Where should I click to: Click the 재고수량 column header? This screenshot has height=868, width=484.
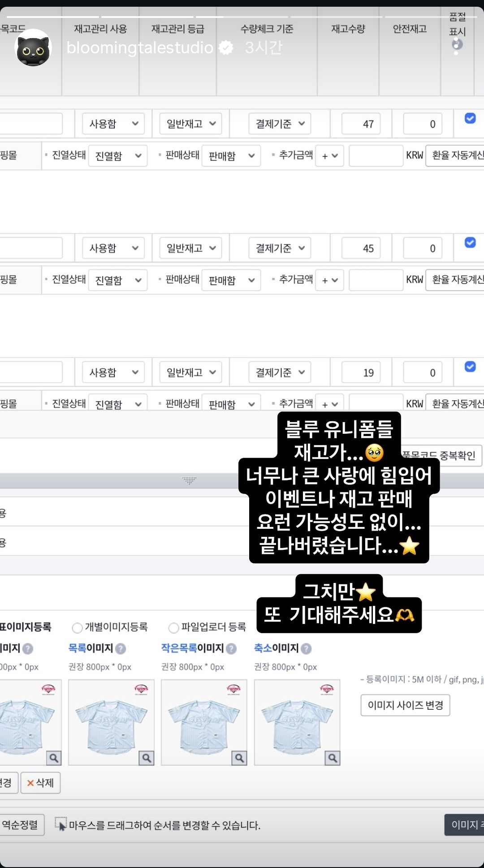click(348, 29)
